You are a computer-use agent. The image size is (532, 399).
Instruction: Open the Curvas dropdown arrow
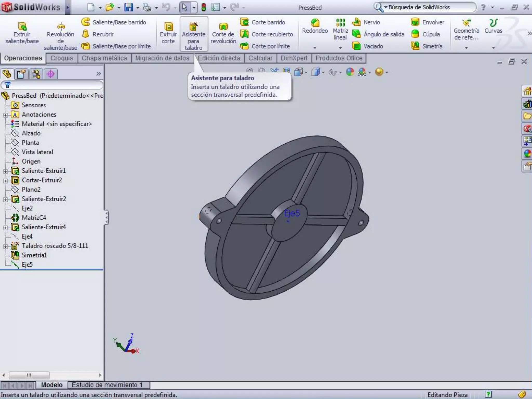493,48
